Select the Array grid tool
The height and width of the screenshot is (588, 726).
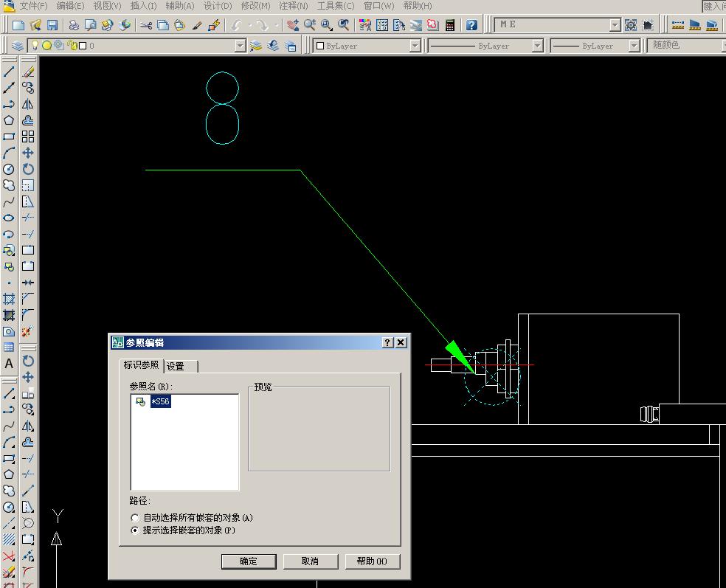coord(28,136)
